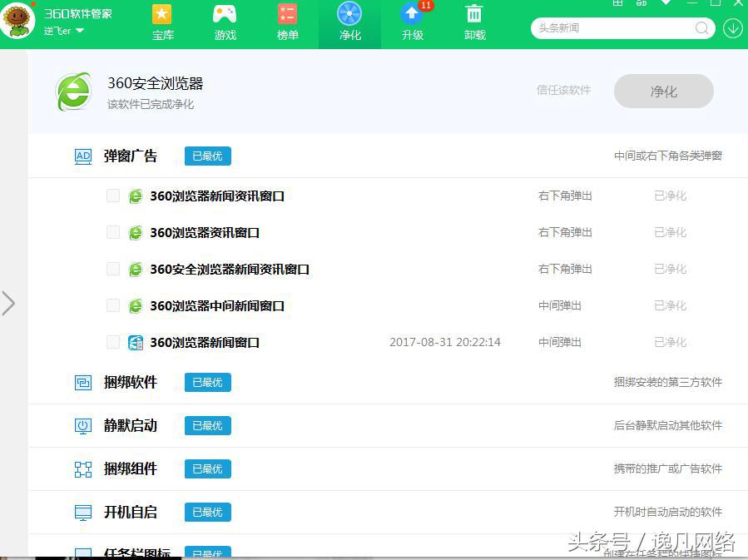Click the 开机自启 monitor category icon

coord(83,513)
